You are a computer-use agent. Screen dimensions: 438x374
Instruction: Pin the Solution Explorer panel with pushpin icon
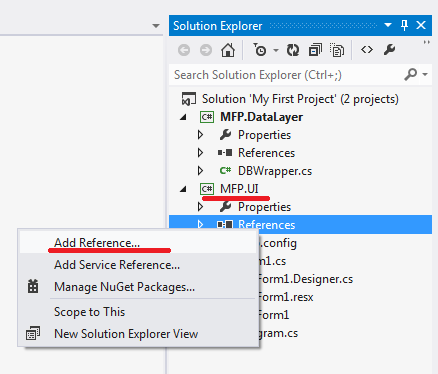coord(404,25)
